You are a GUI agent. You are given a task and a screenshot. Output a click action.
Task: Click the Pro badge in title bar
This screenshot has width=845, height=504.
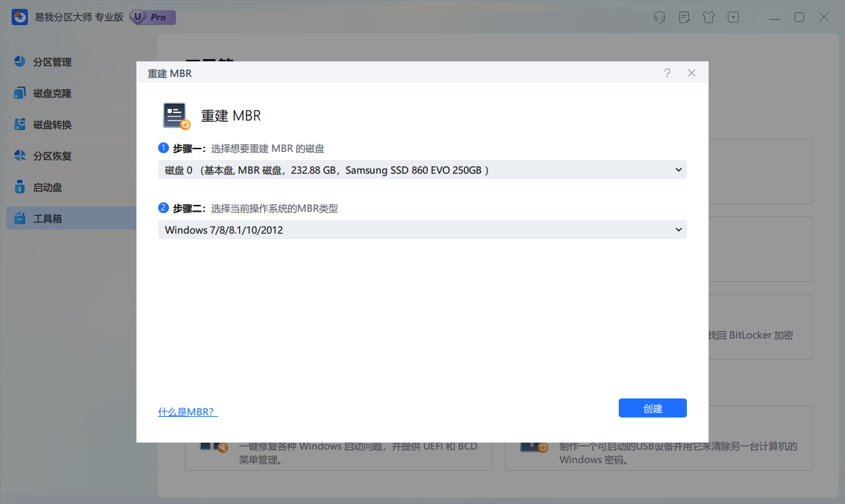click(x=153, y=17)
